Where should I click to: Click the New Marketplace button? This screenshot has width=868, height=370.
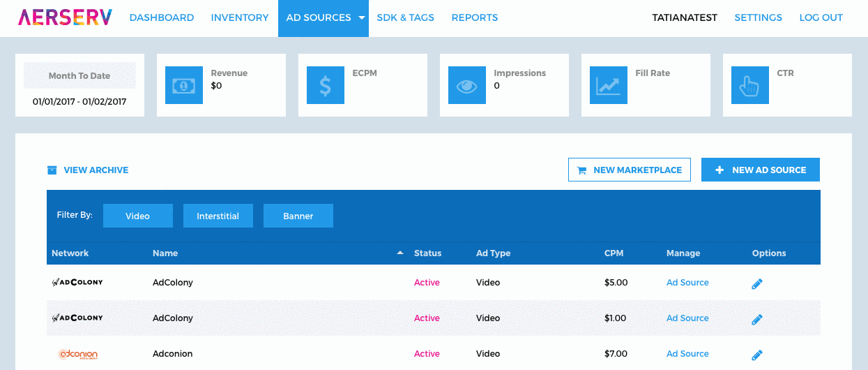click(x=629, y=170)
